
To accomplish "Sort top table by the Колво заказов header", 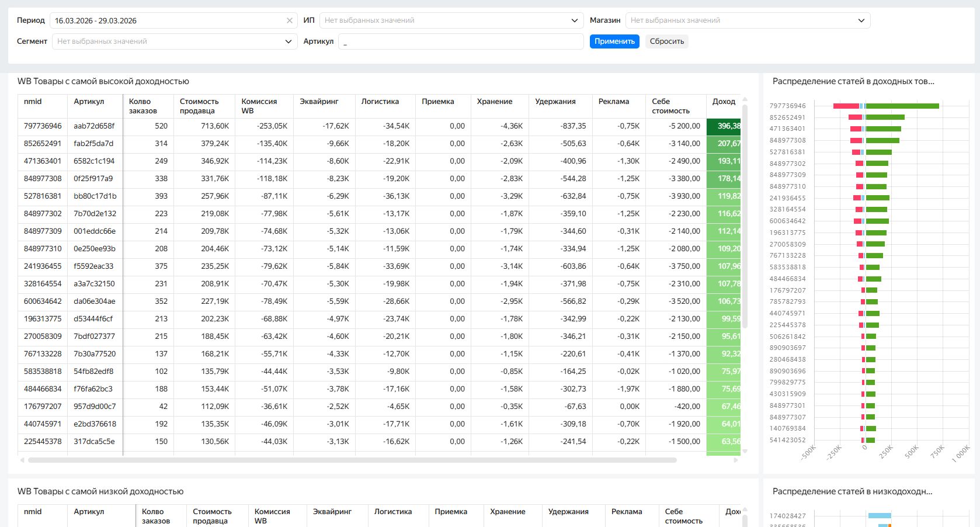I will point(143,106).
